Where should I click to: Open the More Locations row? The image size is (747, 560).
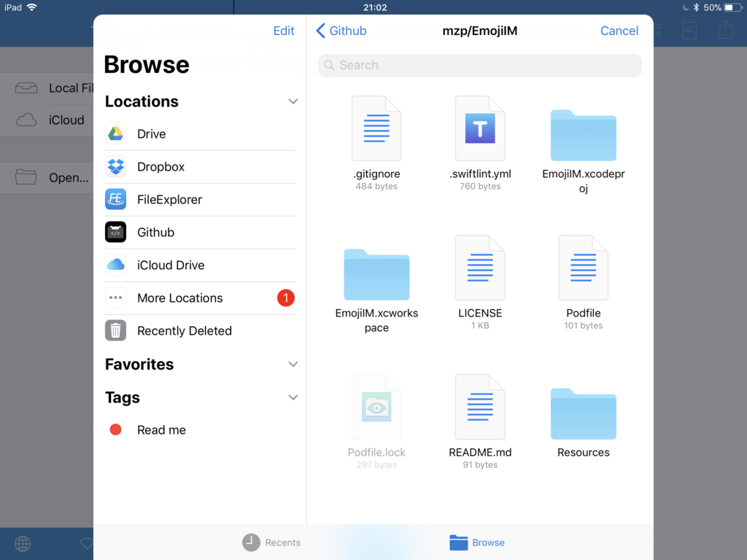pyautogui.click(x=200, y=297)
